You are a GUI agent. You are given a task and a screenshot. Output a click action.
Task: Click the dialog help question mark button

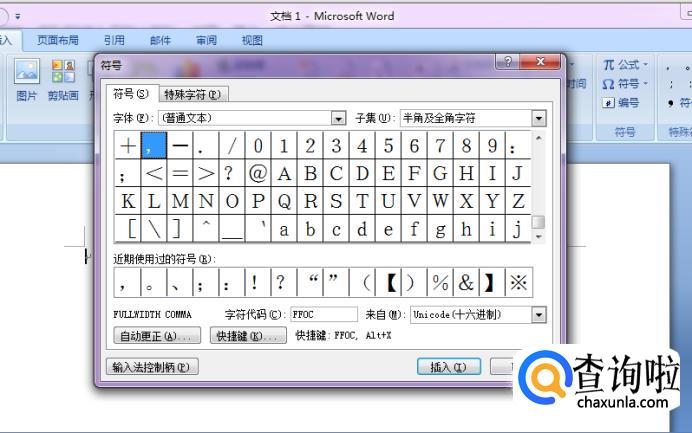pyautogui.click(x=508, y=62)
